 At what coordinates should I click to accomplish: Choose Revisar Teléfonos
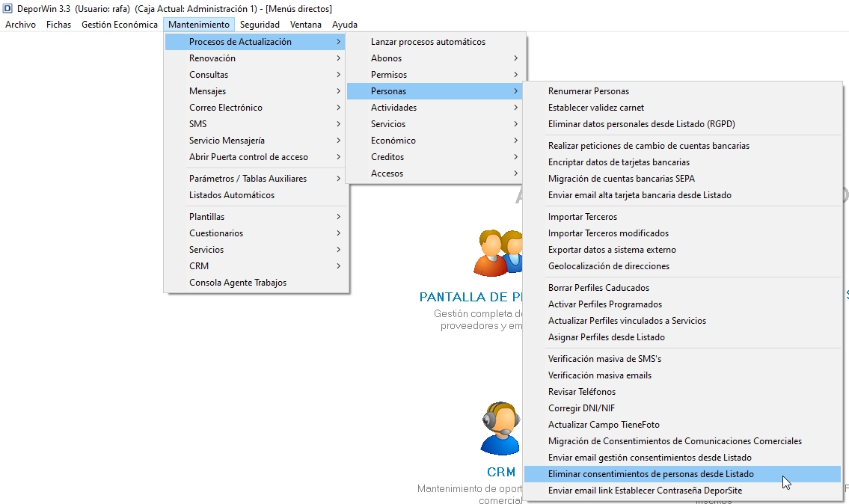pos(682,392)
